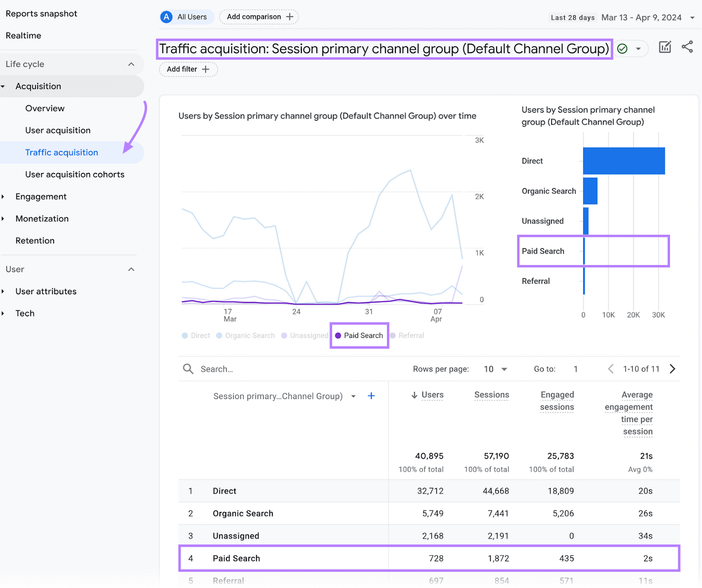The height and width of the screenshot is (588, 702).
Task: Open the Rows per page dropdown
Action: point(495,369)
